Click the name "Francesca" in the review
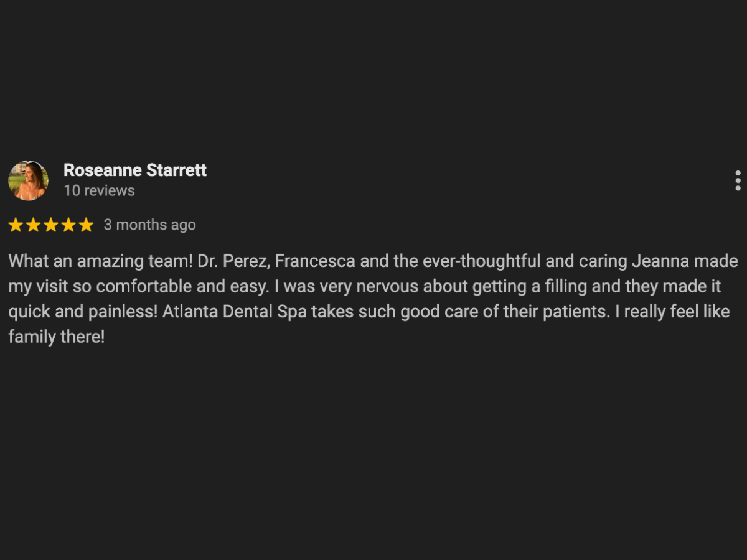This screenshot has width=747, height=560. (x=315, y=261)
